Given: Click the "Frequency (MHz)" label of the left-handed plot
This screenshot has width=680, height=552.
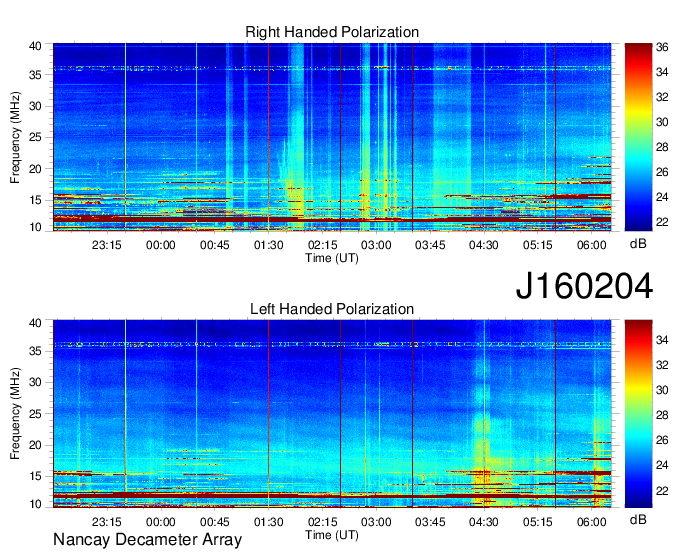Looking at the screenshot, I should (x=15, y=414).
